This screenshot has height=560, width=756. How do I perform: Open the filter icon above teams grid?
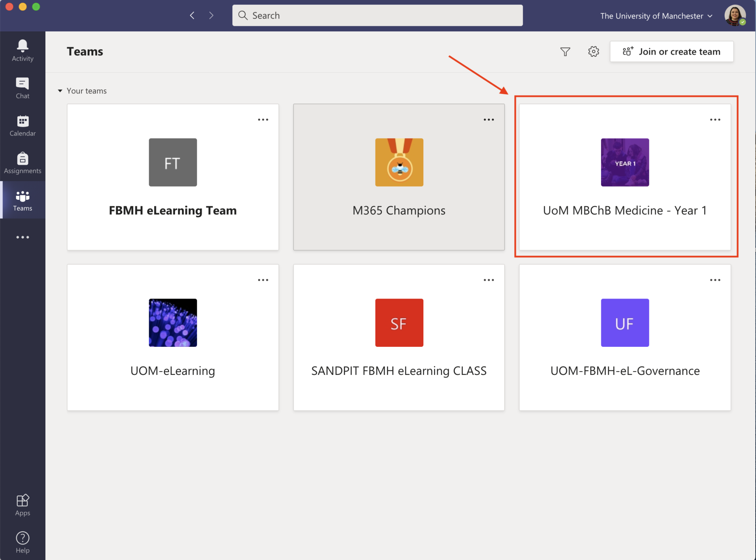565,51
